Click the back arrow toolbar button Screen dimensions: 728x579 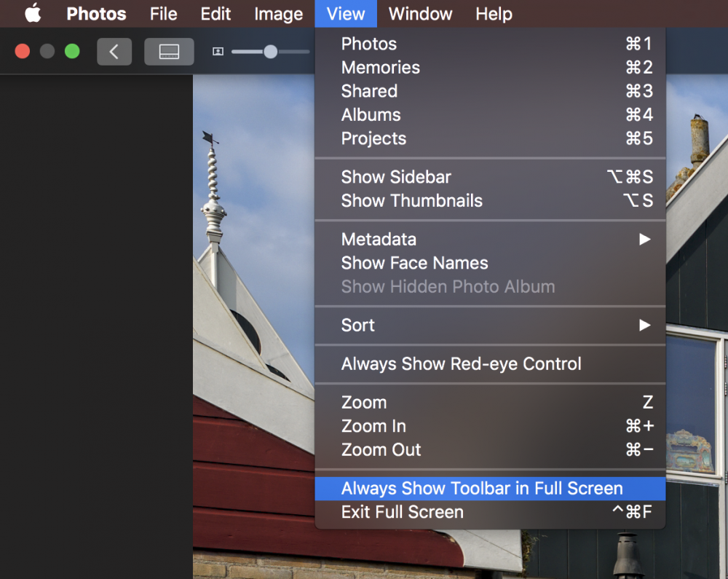click(114, 52)
